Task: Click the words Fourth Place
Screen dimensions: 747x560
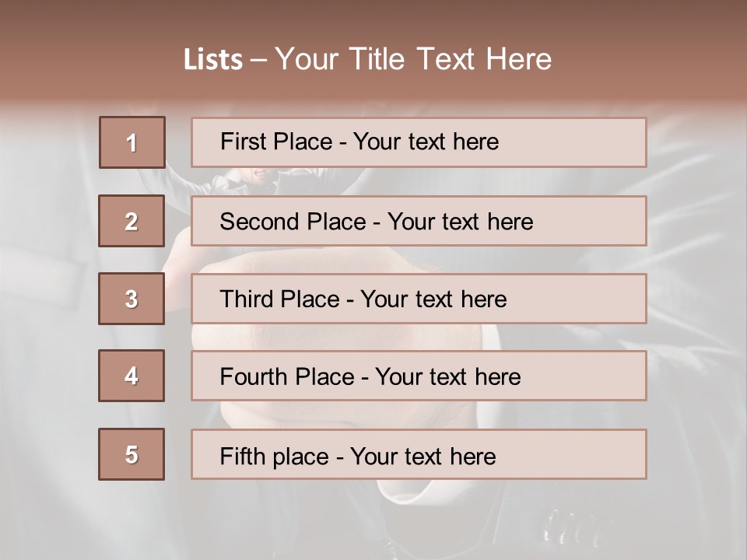Action: 287,376
